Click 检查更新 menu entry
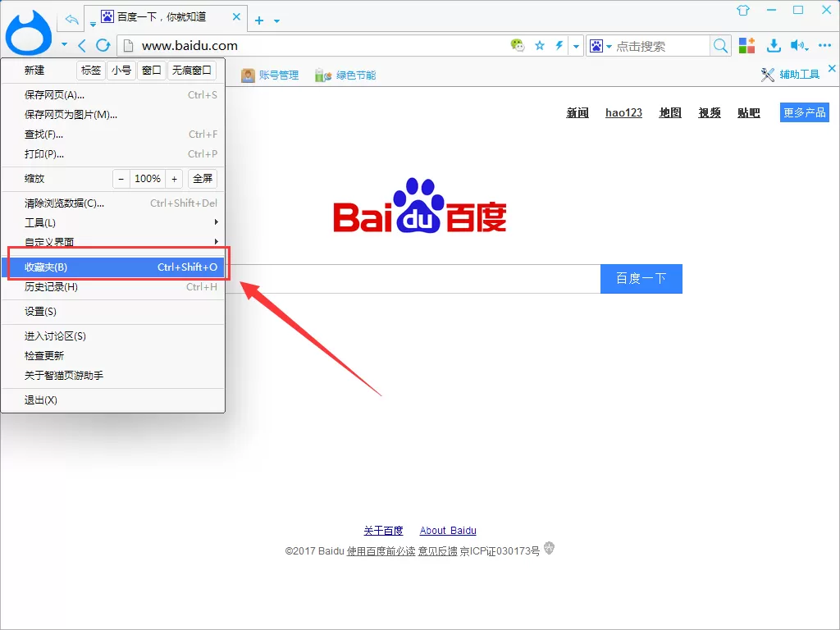840x630 pixels. pos(112,356)
